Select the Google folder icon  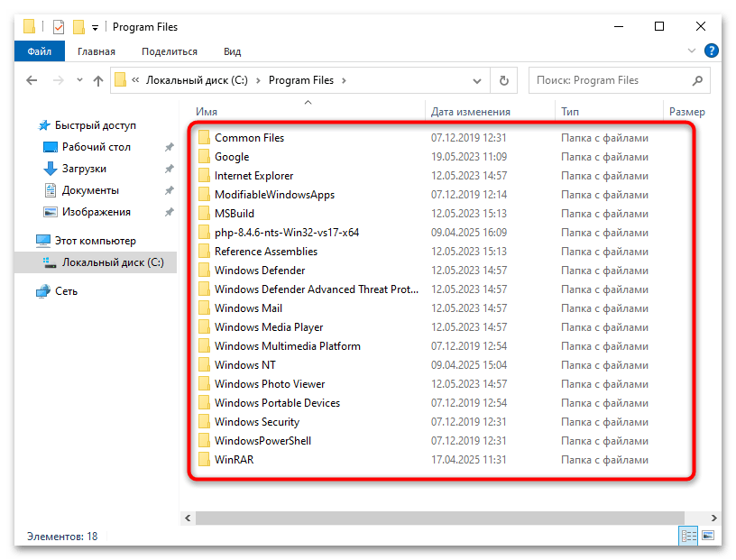click(204, 156)
